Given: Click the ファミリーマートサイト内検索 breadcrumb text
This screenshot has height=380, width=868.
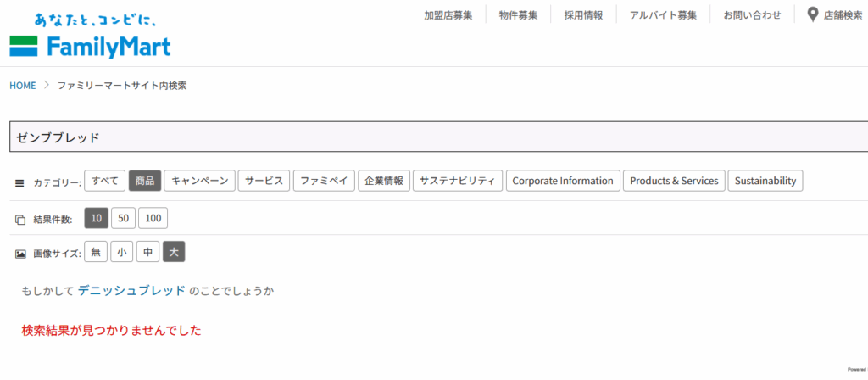Looking at the screenshot, I should point(122,86).
